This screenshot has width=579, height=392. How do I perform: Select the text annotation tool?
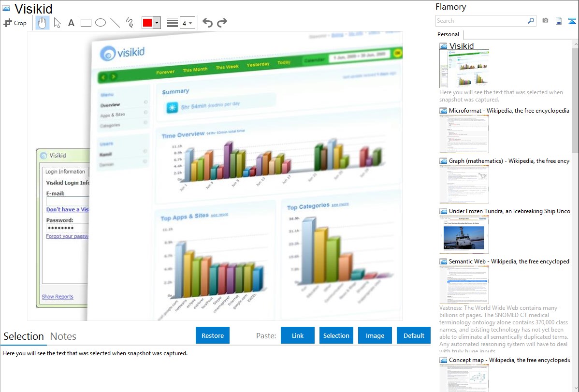click(71, 23)
